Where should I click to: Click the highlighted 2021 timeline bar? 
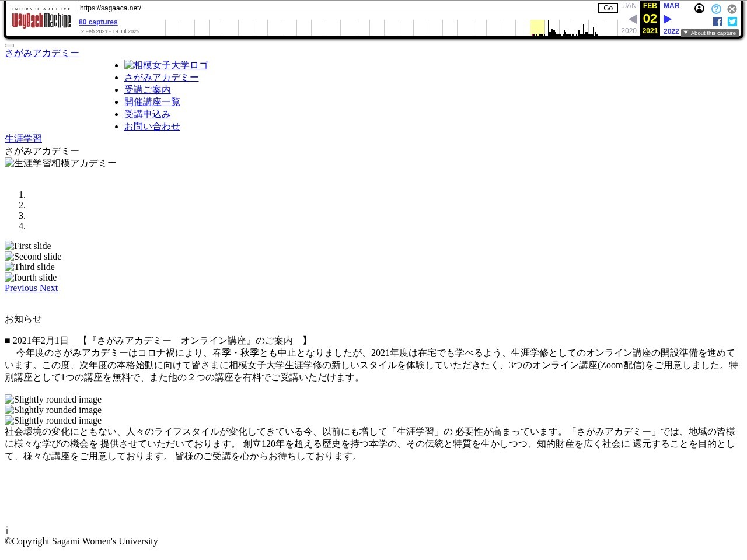[537, 27]
